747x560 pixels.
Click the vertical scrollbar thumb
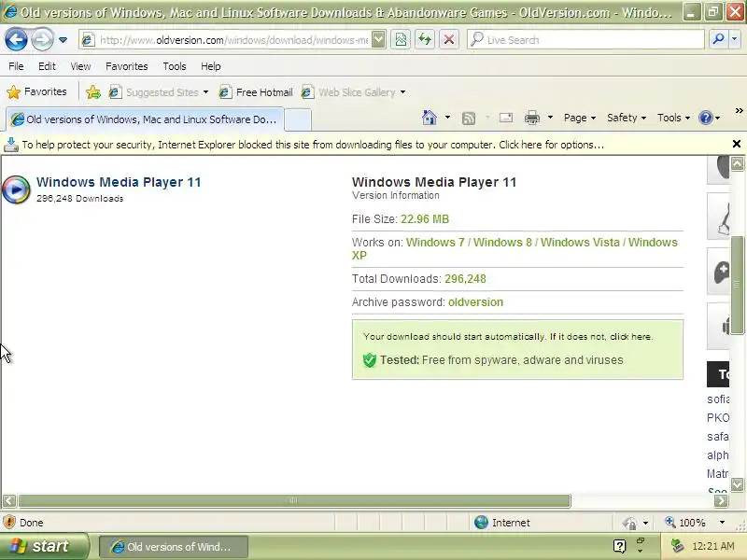737,285
